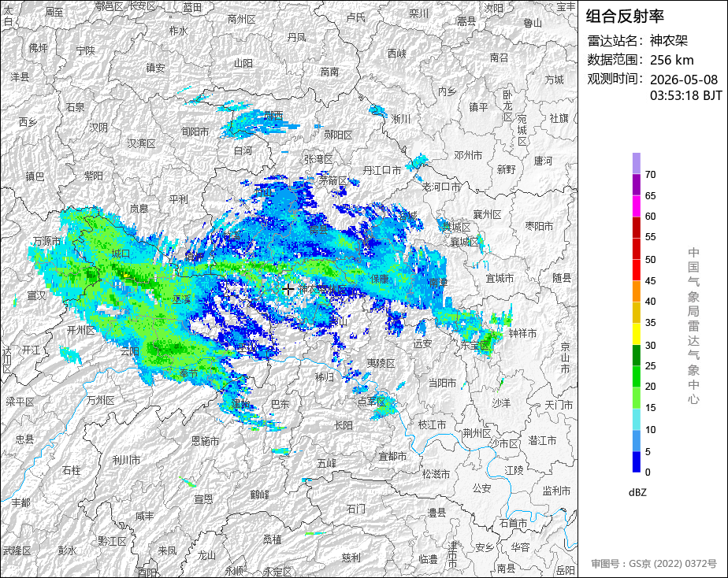Click the 五峰 map label
Viewport: 728px width, 578px height.
click(x=327, y=463)
